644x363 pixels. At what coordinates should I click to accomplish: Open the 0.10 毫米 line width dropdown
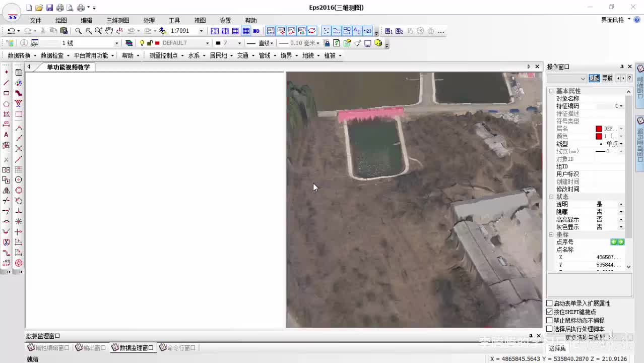click(318, 43)
